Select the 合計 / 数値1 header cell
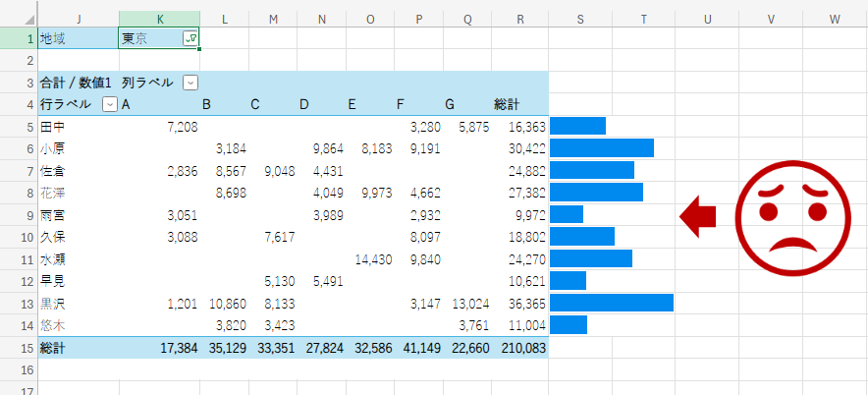This screenshot has height=395, width=868. pos(77,83)
